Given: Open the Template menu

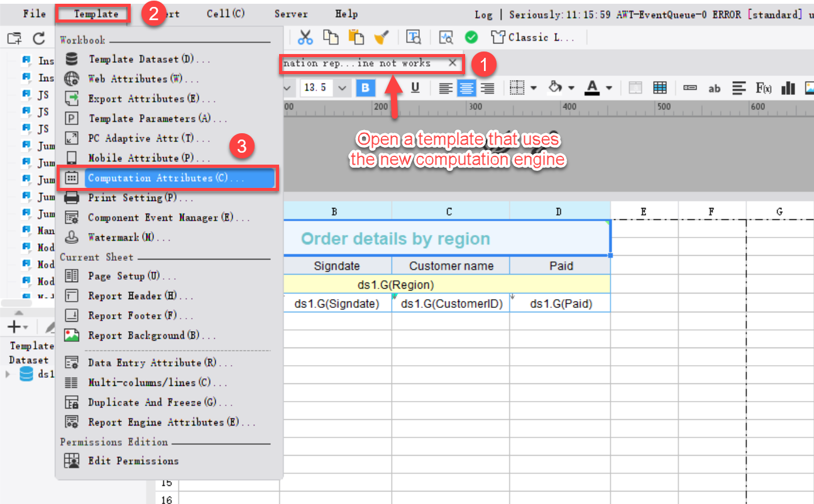Looking at the screenshot, I should coord(96,14).
